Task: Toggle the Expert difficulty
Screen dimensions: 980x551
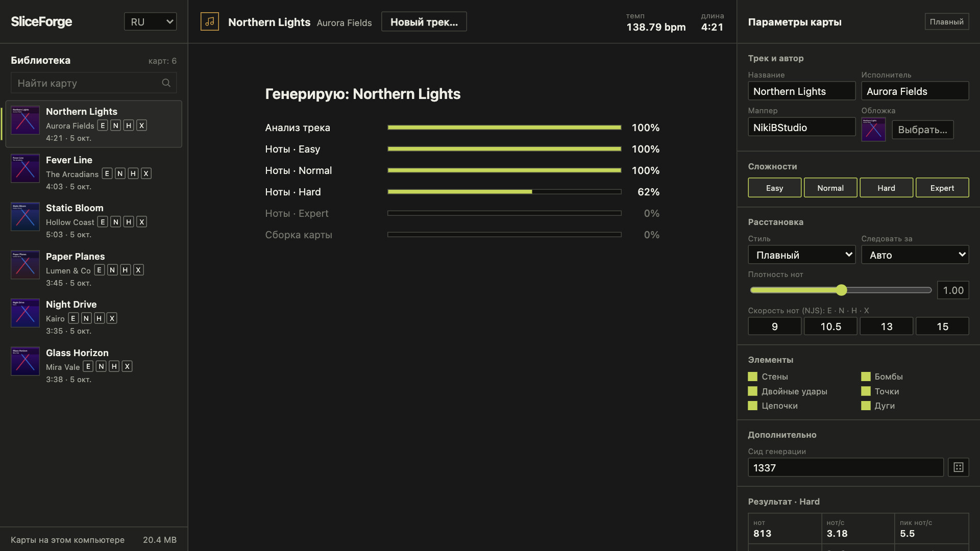Action: coord(942,188)
